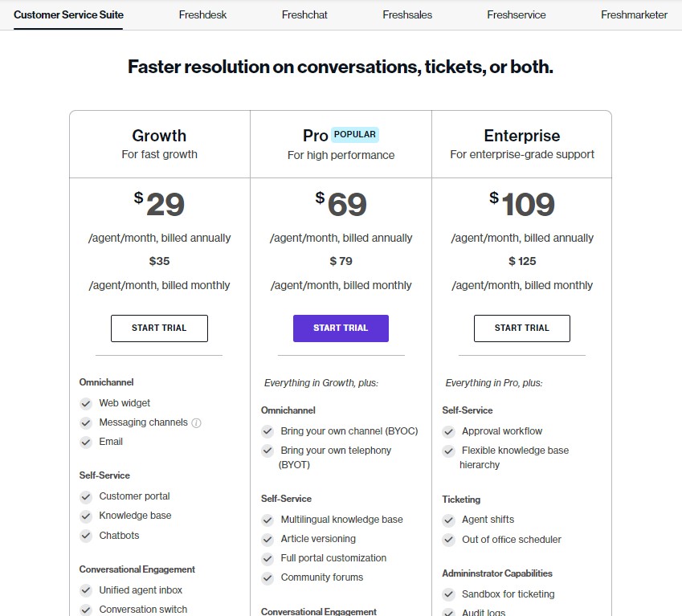Screen dimensions: 682x616
Task: Click the checkmark icon beside Community forums
Action: (x=267, y=577)
